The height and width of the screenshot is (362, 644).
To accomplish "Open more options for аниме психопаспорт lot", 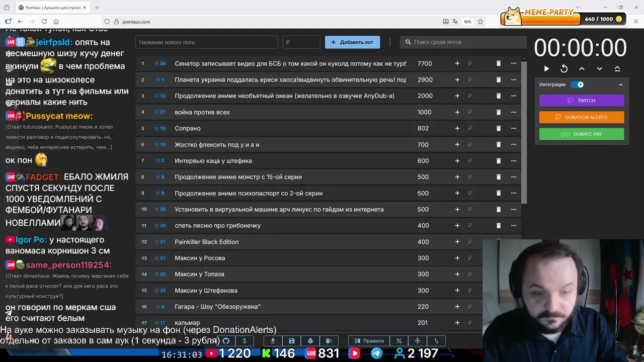I will tap(514, 193).
